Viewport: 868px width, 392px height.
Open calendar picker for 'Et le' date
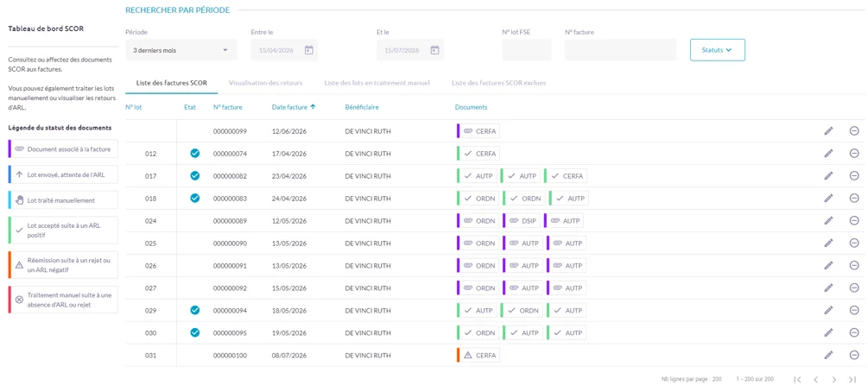(434, 50)
